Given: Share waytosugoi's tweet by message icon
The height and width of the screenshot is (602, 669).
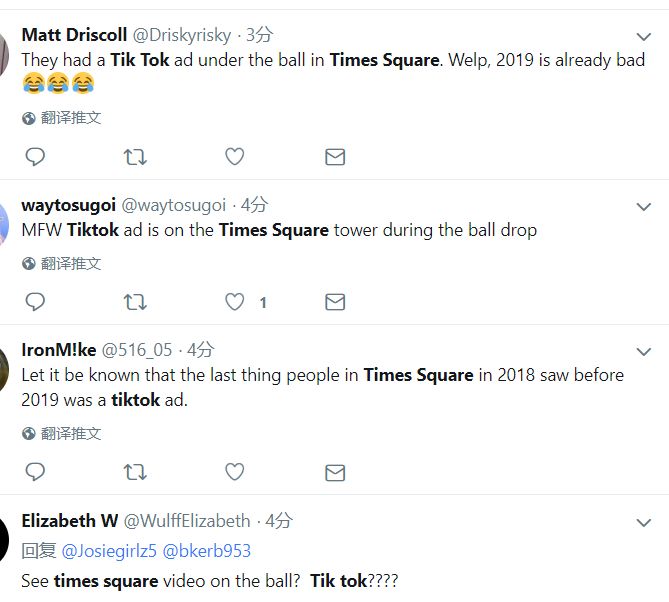Looking at the screenshot, I should (335, 301).
